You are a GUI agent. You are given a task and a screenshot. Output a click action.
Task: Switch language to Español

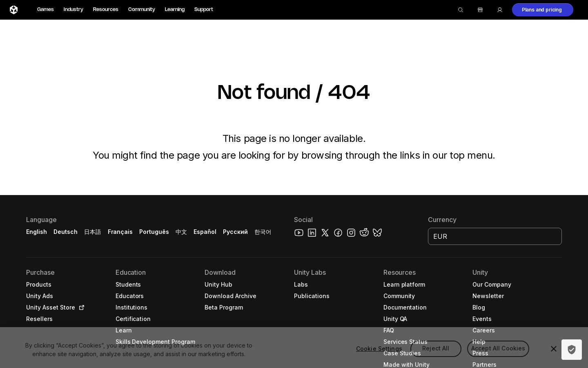coord(205,232)
